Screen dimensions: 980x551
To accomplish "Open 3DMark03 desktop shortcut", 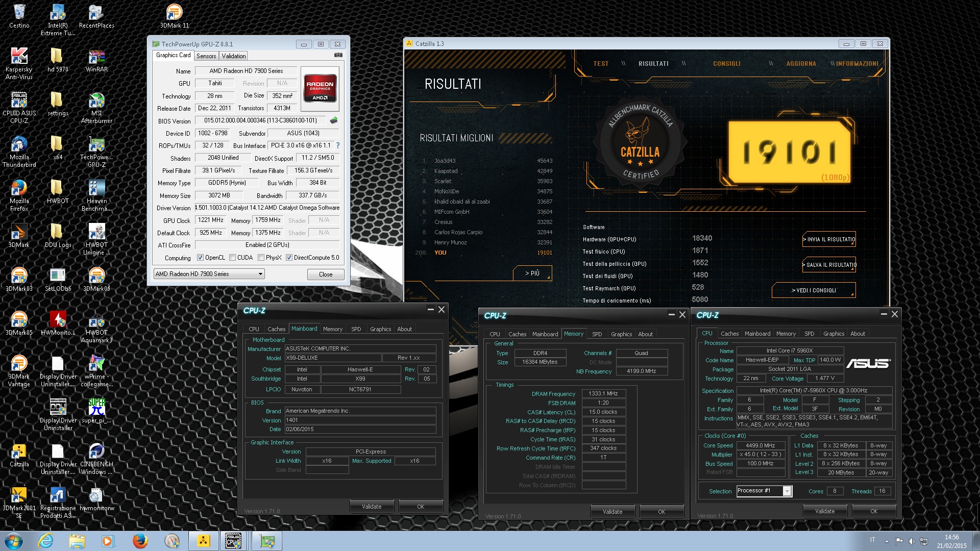I will coord(19,280).
